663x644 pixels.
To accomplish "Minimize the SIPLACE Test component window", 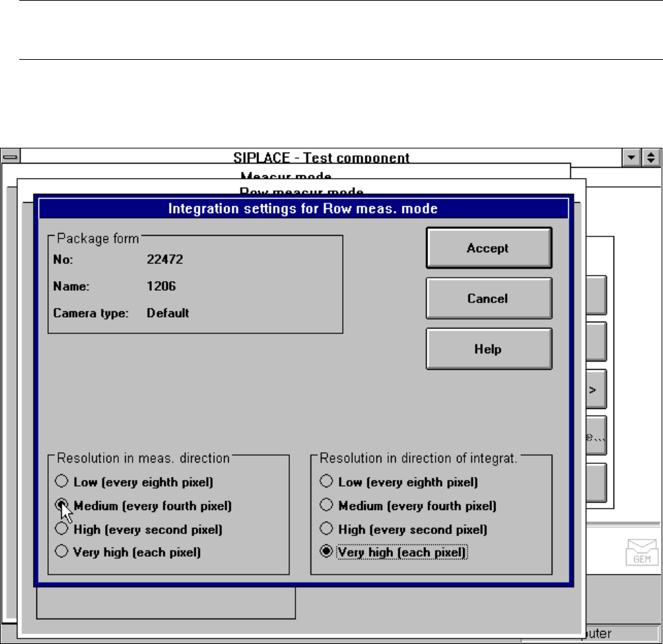I will tap(631, 157).
